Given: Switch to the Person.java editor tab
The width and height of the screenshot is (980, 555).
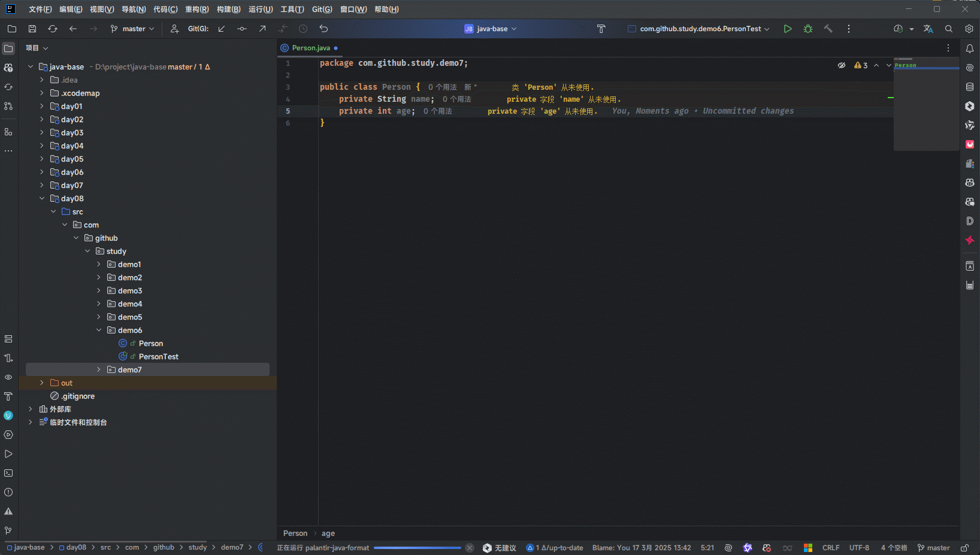Looking at the screenshot, I should (x=310, y=48).
